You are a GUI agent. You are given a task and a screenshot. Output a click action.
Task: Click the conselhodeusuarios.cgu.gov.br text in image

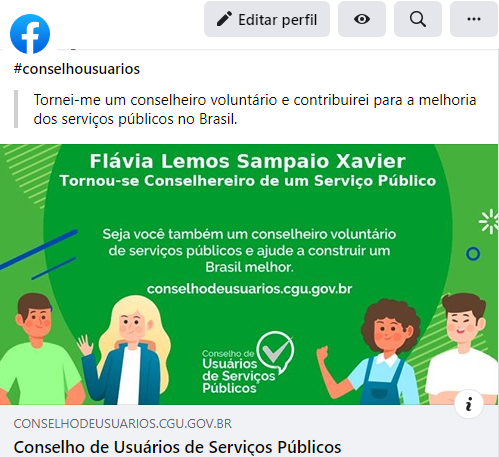[249, 289]
